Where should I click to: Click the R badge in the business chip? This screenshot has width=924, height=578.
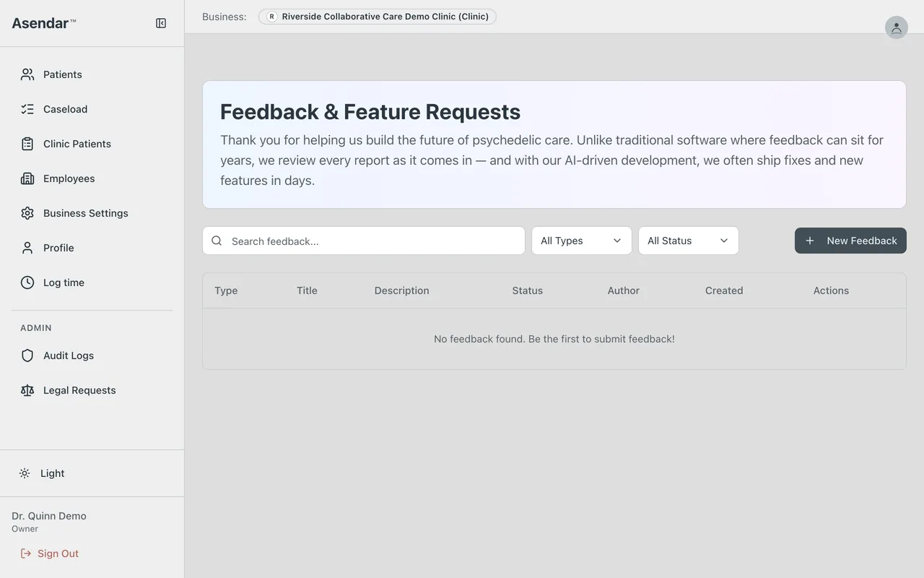pos(271,17)
